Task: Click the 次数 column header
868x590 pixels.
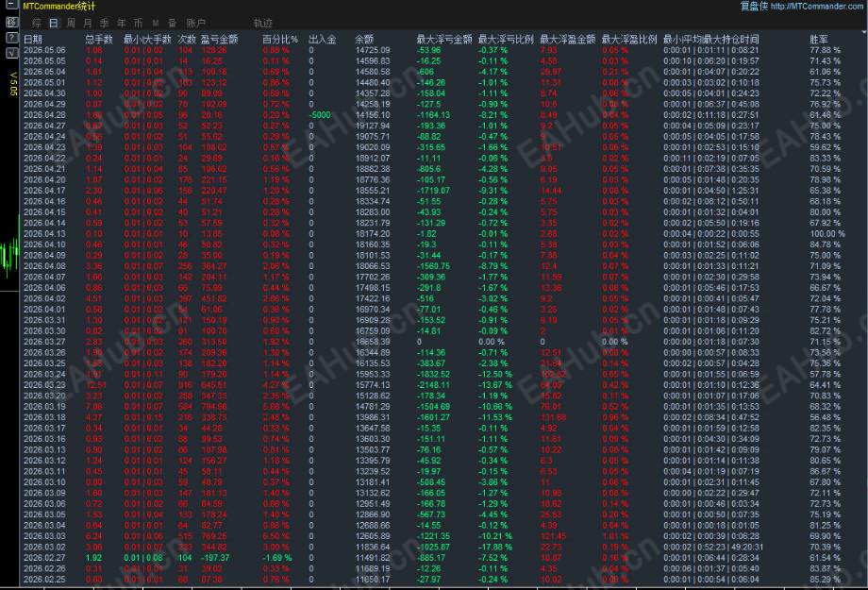Action: [x=187, y=40]
